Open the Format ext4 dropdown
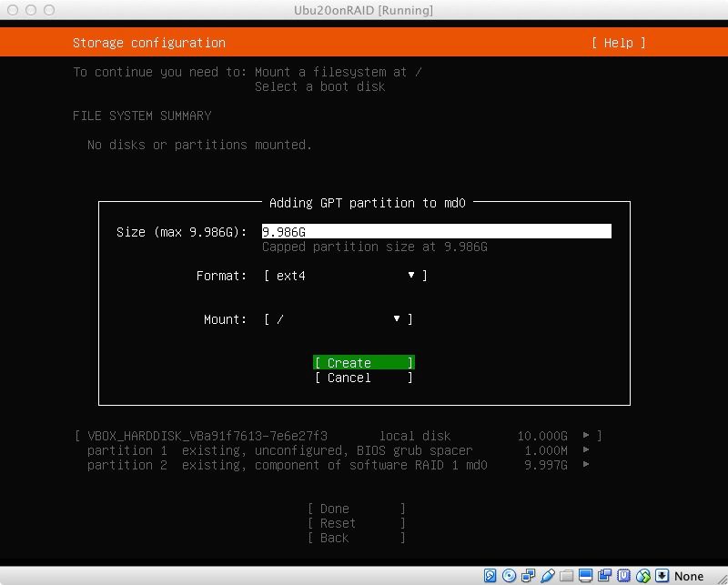The image size is (728, 585). point(345,276)
